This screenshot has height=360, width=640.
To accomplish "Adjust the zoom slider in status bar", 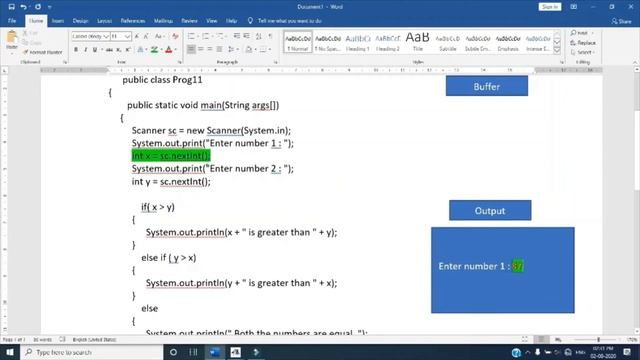I will point(598,339).
